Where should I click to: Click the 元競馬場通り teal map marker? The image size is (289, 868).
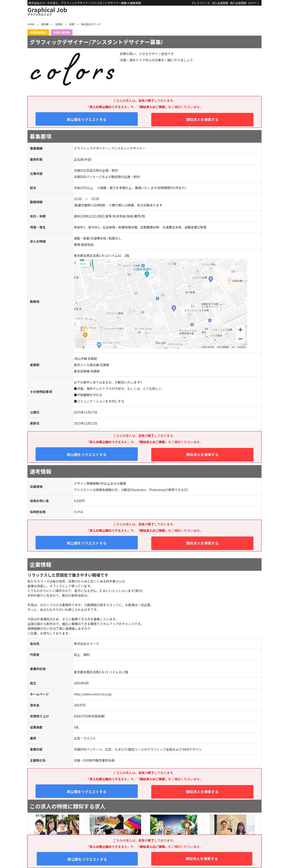147,274
